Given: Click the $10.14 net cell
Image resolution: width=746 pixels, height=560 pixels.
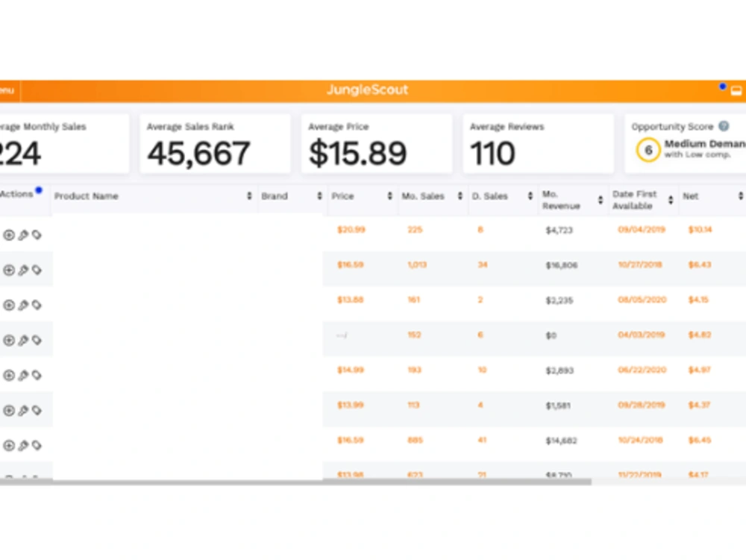Looking at the screenshot, I should click(x=700, y=230).
